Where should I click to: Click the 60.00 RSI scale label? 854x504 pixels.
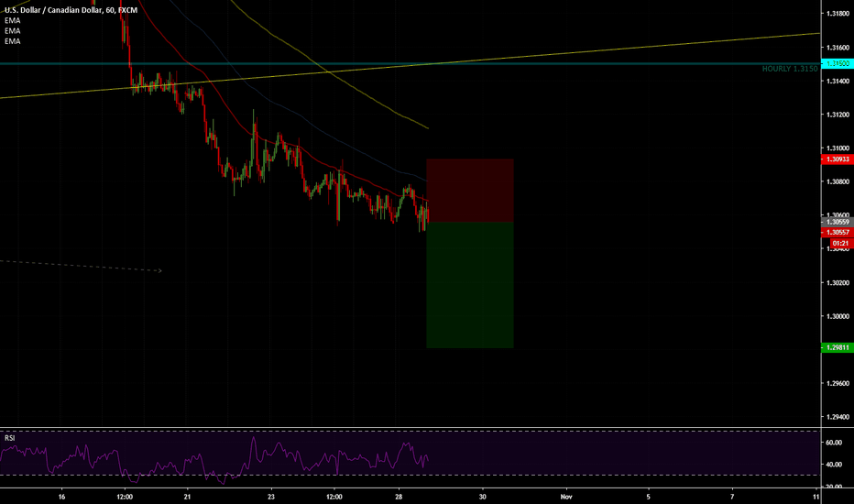tap(834, 443)
